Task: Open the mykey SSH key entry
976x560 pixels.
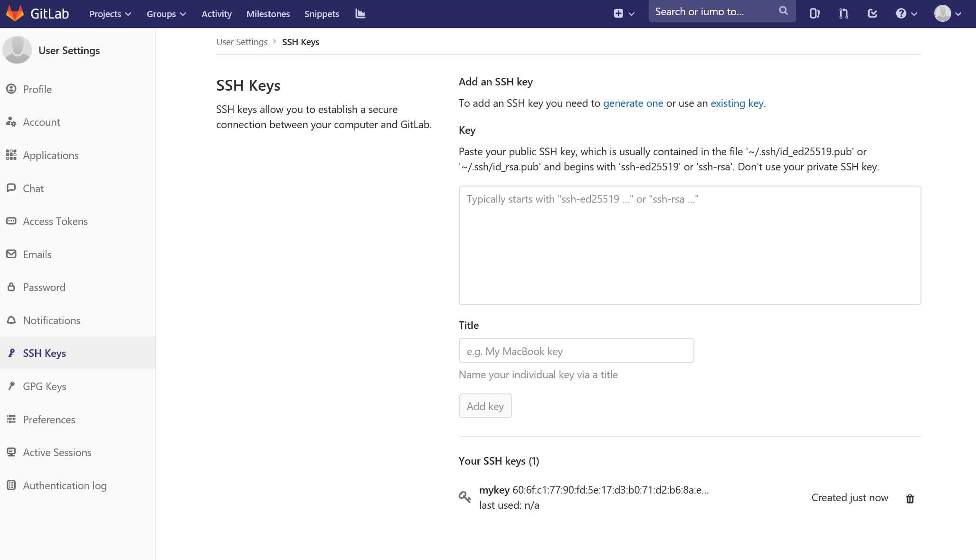Action: (494, 490)
